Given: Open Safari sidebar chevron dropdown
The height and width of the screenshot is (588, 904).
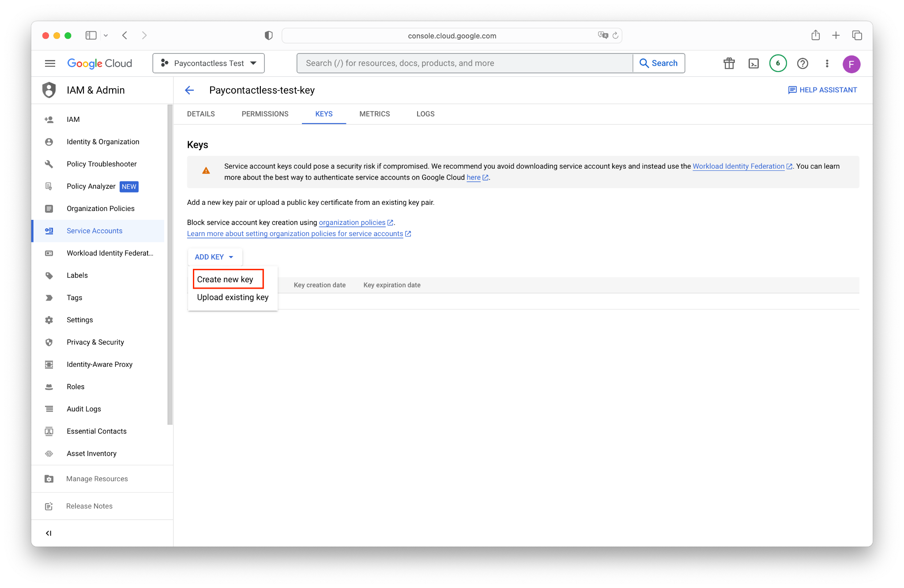Looking at the screenshot, I should (x=106, y=35).
